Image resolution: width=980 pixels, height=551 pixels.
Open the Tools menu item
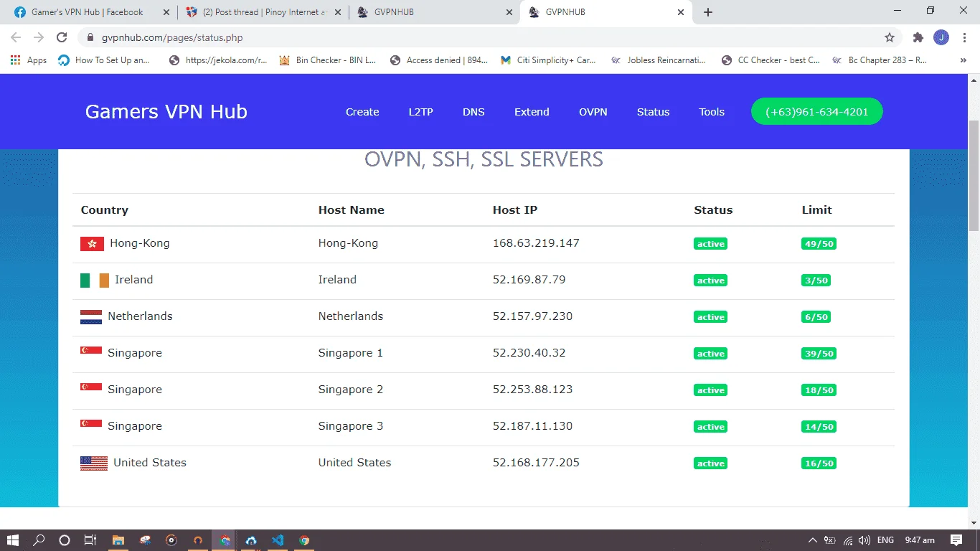(712, 112)
